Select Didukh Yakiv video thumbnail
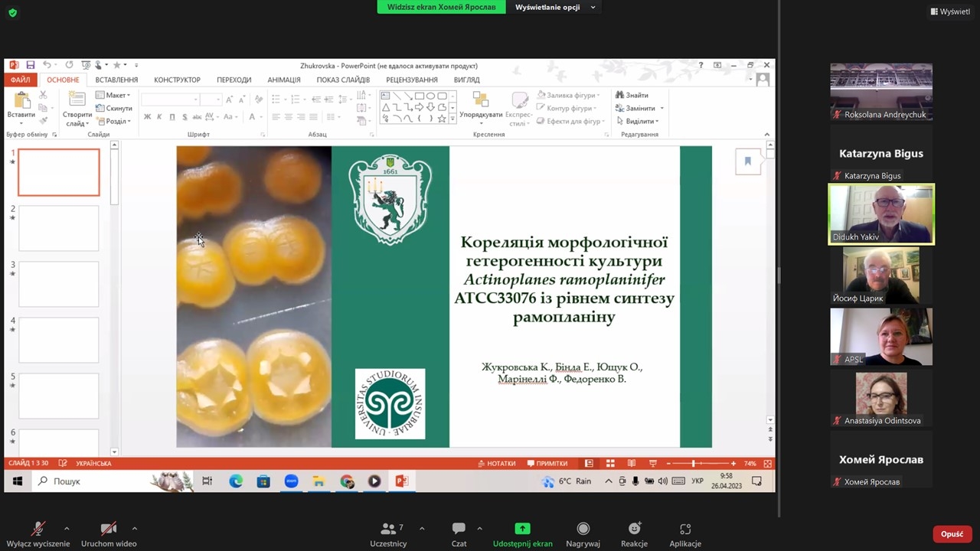The height and width of the screenshot is (551, 980). tap(881, 214)
